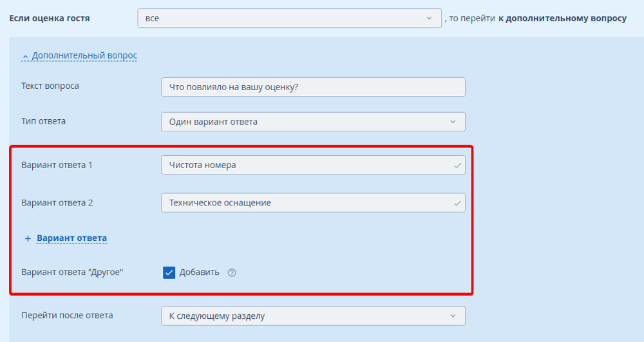Click the up chevron icon beside Дополнительный вопрос
This screenshot has width=644, height=342.
(25, 57)
